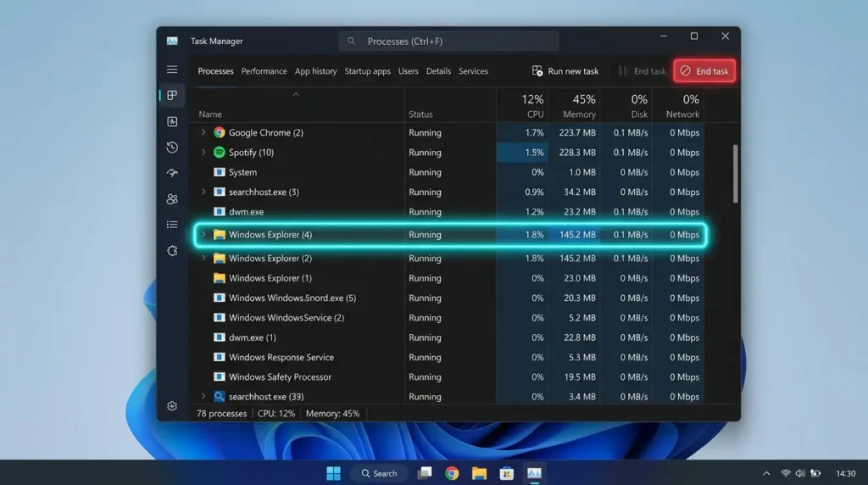The image size is (868, 485).
Task: Switch to the Processes tab
Action: [215, 71]
